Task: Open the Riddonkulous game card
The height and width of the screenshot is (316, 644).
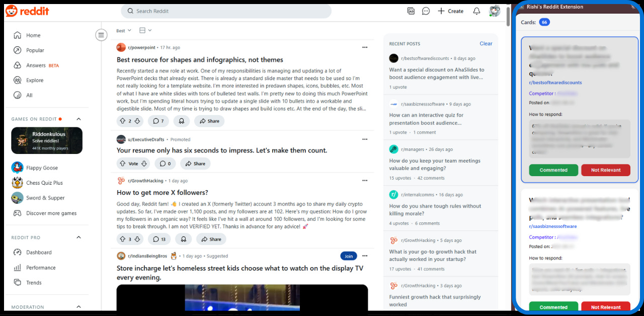Action: point(47,140)
